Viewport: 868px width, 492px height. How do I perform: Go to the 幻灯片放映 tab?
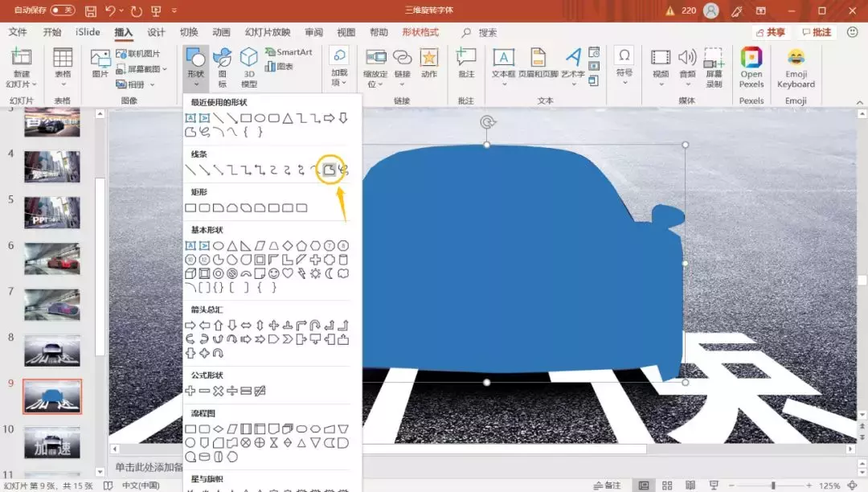coord(268,32)
